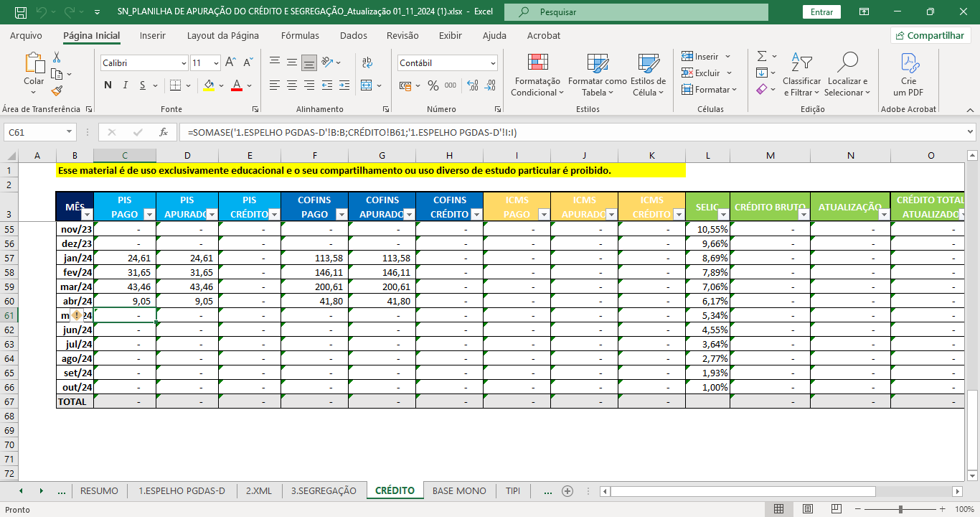The image size is (980, 517).
Task: Align cell contents to the top
Action: [274, 63]
